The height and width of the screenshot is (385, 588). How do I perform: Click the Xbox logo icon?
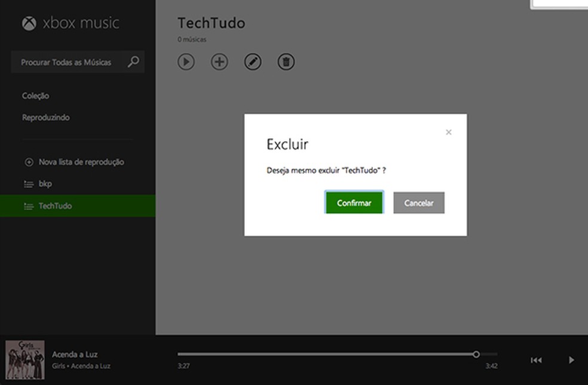point(29,23)
